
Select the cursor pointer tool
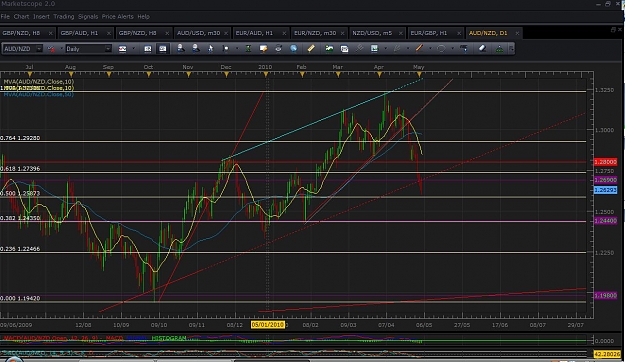(x=210, y=49)
